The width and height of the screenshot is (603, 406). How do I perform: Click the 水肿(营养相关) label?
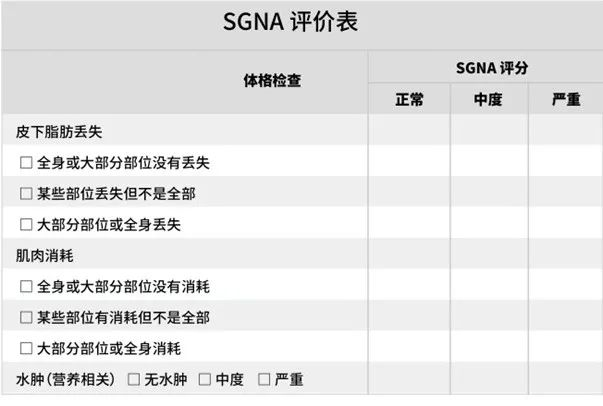pos(66,380)
